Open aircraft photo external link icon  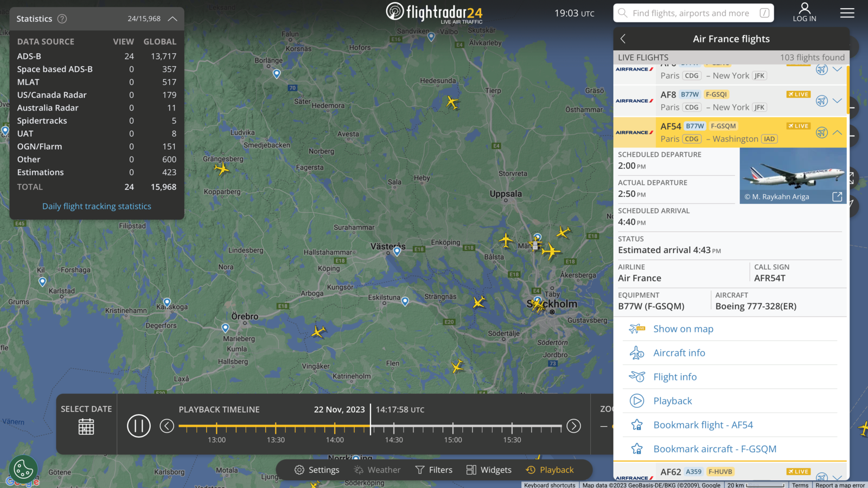click(x=837, y=197)
